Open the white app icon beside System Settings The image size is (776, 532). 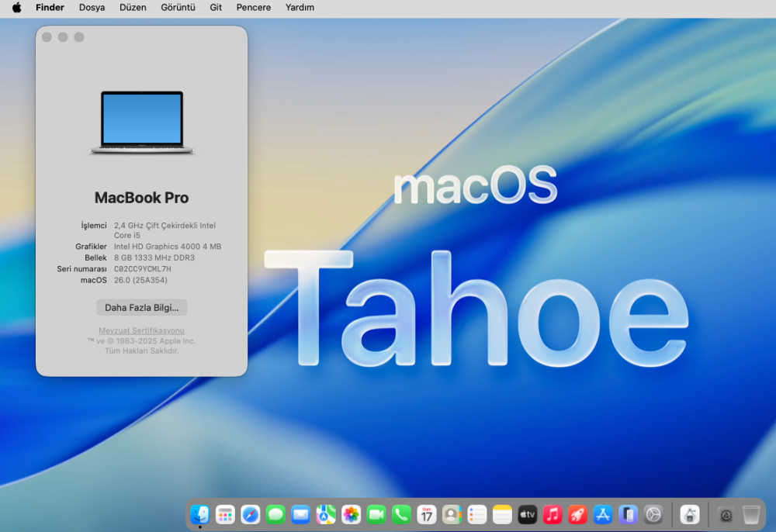coord(689,515)
